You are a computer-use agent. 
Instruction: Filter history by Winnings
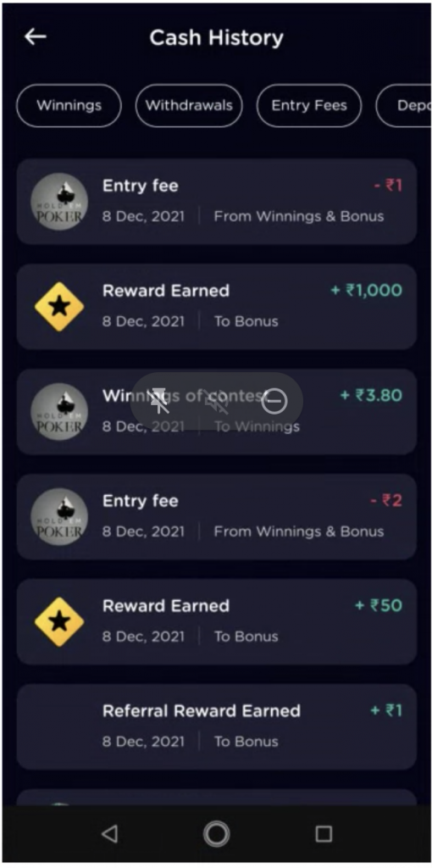coord(69,106)
